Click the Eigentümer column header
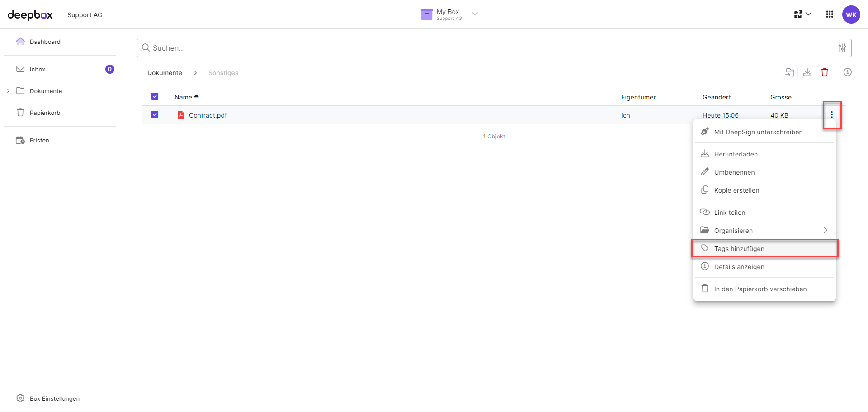 coord(638,97)
